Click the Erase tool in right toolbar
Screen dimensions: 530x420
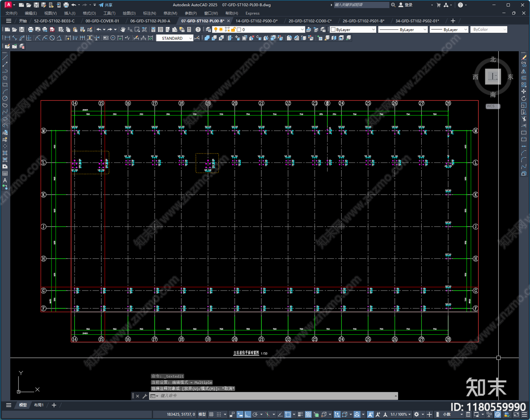pos(524,58)
